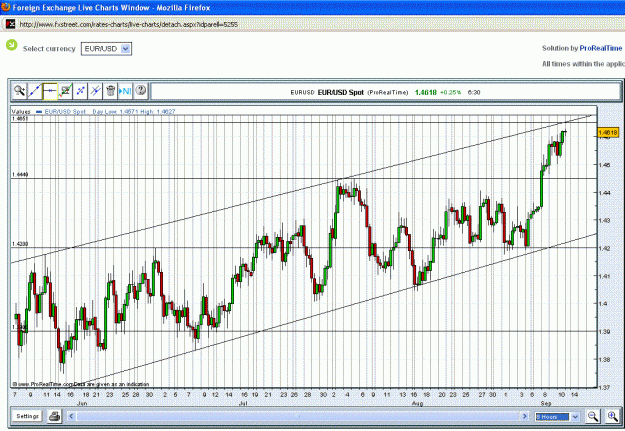Open the add indicator chart tool
Screen dimensions: 625x431
65,91
